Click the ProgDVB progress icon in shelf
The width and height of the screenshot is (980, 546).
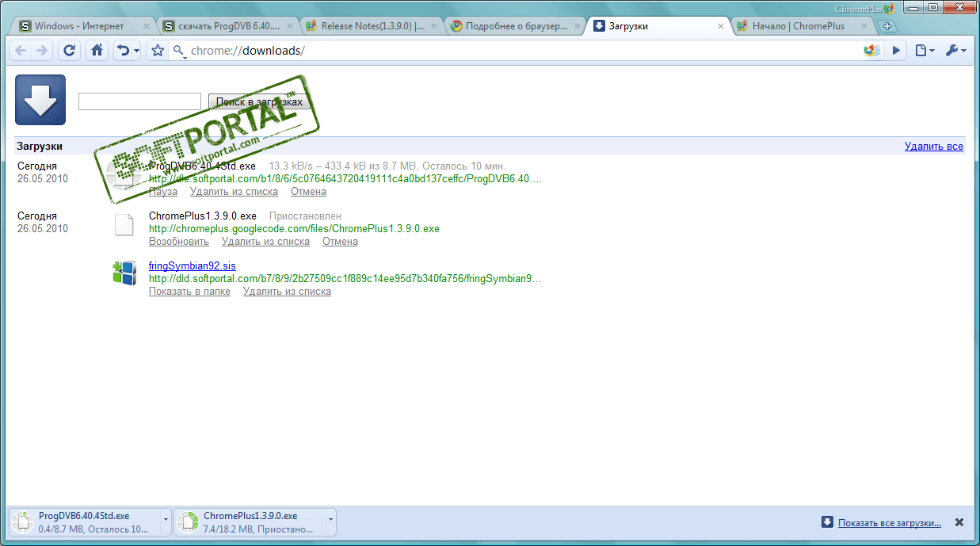point(24,522)
